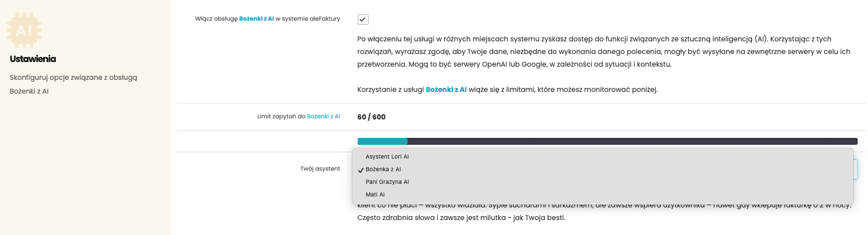Select Mati AI from the dropdown list
868x235 pixels.
click(x=375, y=195)
